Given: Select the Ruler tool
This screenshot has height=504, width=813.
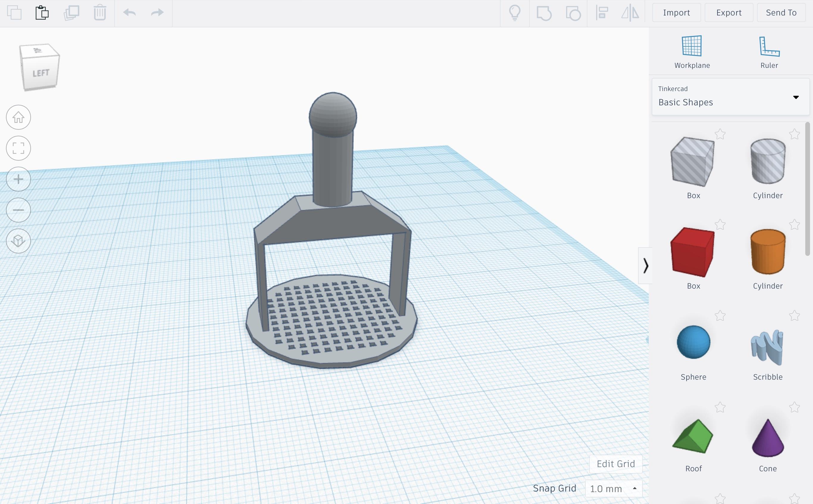Looking at the screenshot, I should pos(769,52).
